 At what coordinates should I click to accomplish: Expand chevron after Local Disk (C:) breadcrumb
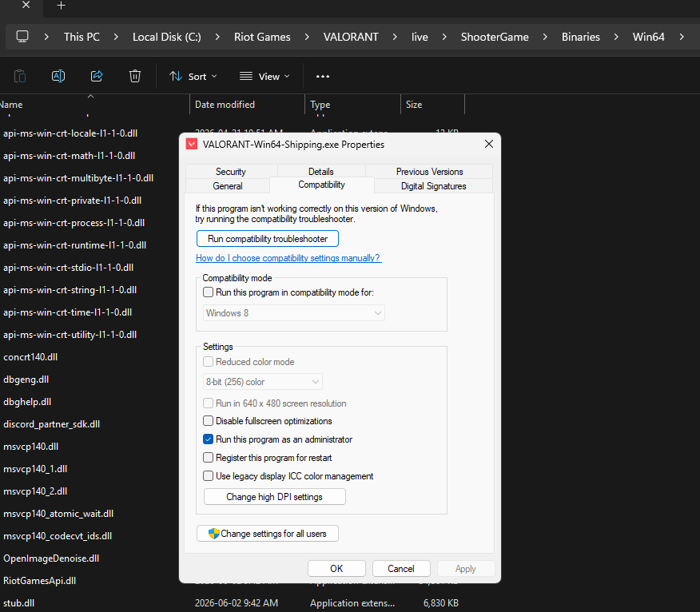pyautogui.click(x=217, y=37)
